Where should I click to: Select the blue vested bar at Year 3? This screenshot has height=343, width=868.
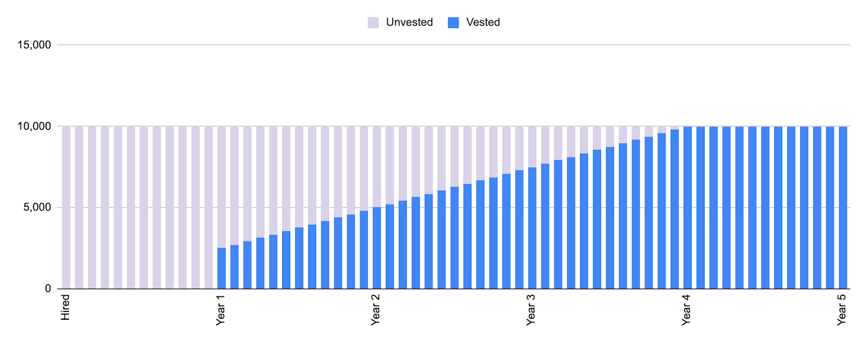pyautogui.click(x=532, y=228)
